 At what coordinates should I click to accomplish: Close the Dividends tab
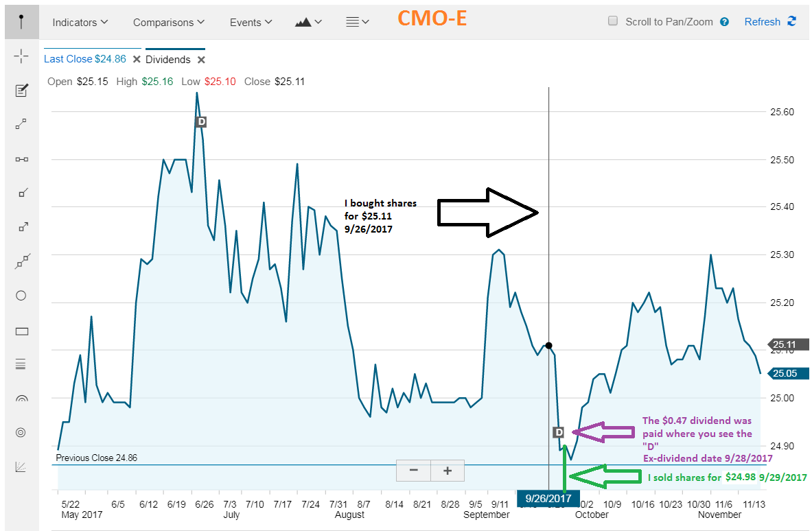click(201, 60)
